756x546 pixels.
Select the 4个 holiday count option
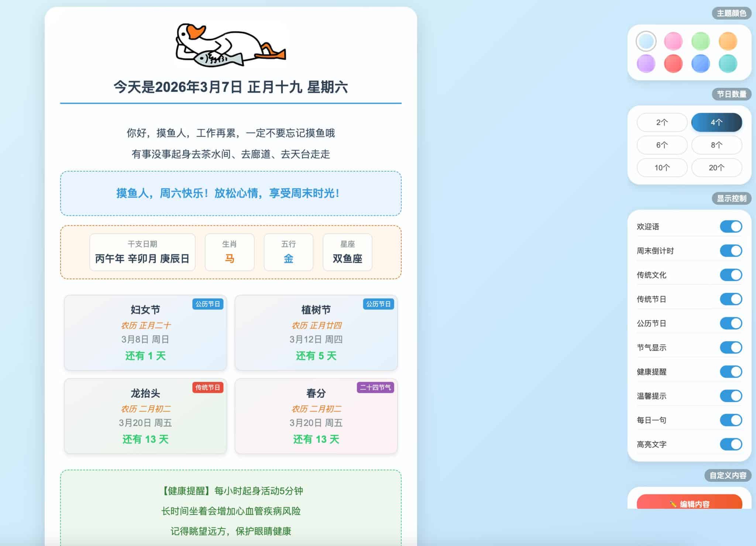coord(717,122)
